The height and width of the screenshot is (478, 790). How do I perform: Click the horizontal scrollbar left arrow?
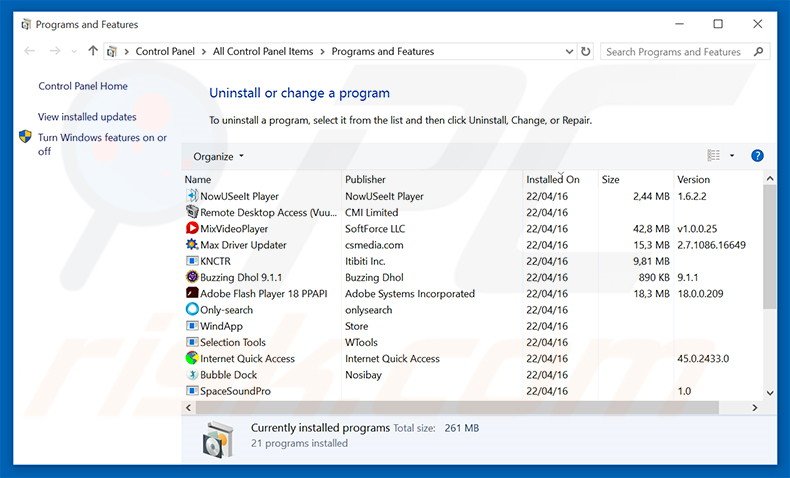click(x=189, y=407)
